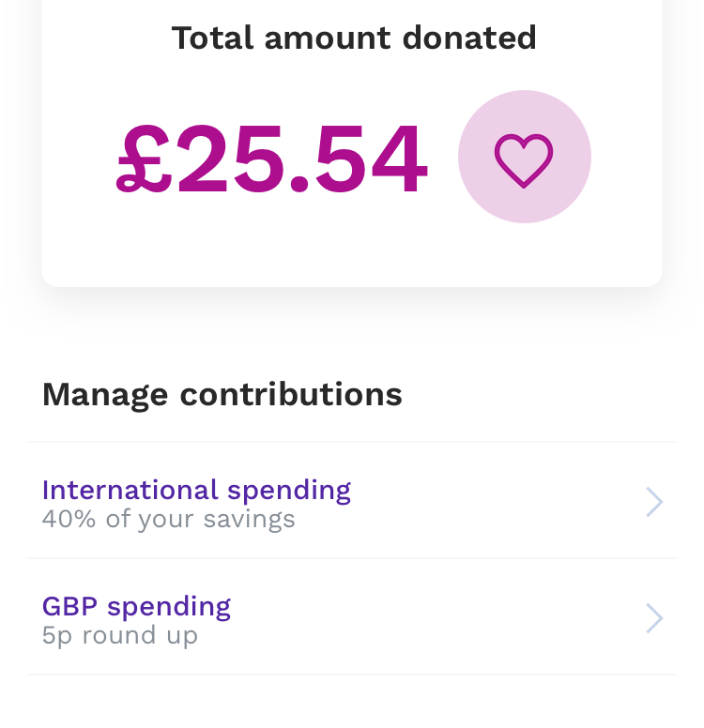Click the pound sign in the donated amount
The image size is (704, 728).
pos(144,159)
